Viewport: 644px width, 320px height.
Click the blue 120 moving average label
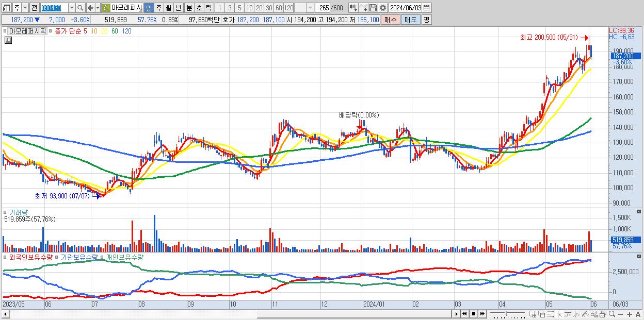coord(126,31)
